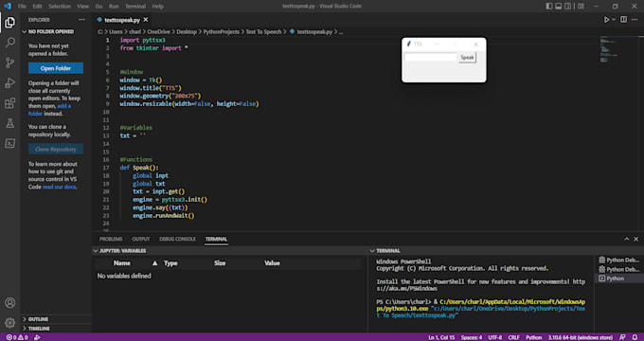Click the VS Code logo icon
The image size is (644, 341).
point(8,7)
